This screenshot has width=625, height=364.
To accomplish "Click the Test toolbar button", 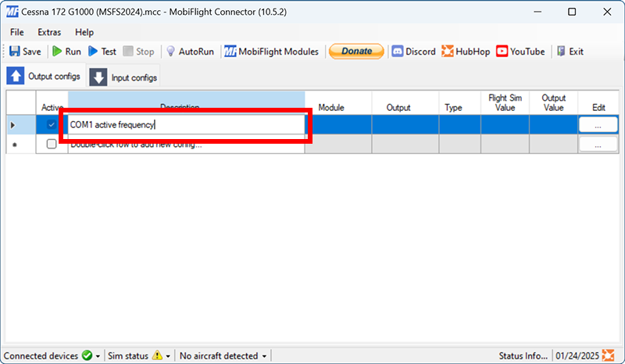I will (x=102, y=52).
